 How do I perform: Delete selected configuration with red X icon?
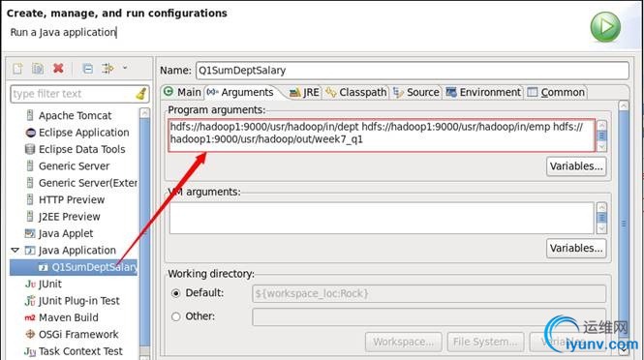58,68
